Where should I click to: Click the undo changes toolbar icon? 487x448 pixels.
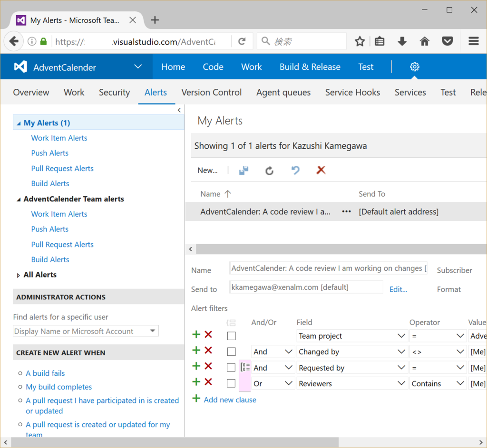coord(295,171)
